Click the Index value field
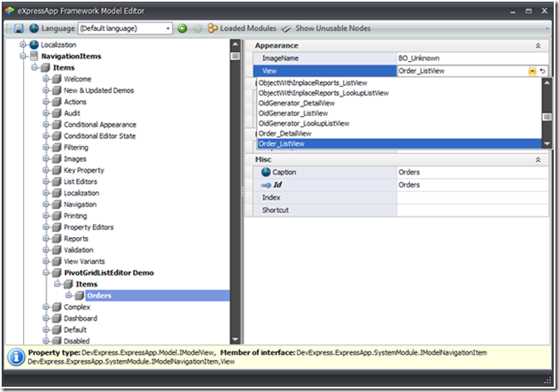The width and height of the screenshot is (559, 392). [x=472, y=197]
